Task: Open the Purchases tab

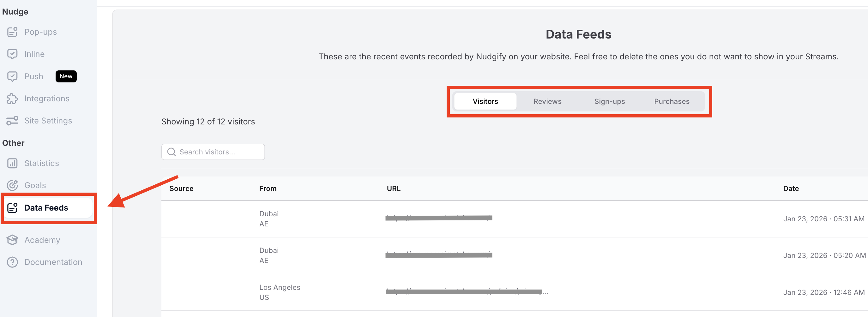Action: [x=672, y=101]
